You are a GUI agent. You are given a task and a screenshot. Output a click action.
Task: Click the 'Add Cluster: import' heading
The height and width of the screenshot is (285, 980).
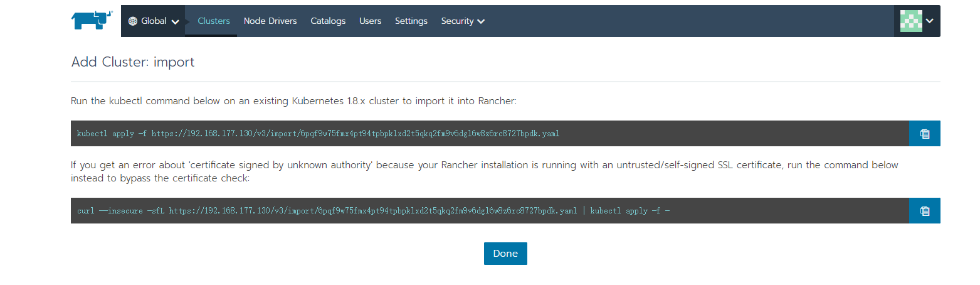click(x=133, y=62)
